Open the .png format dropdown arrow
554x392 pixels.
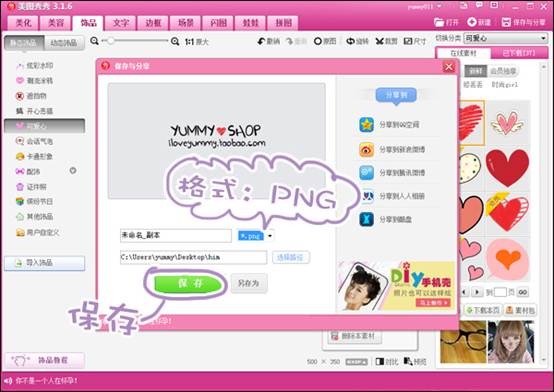[x=270, y=235]
